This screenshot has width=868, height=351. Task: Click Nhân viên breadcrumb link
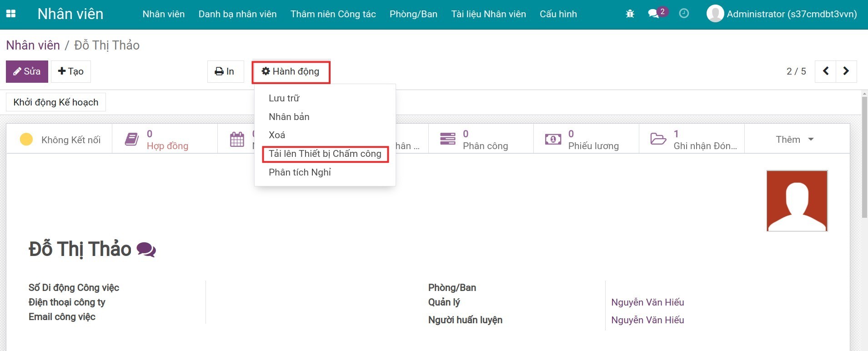click(33, 45)
